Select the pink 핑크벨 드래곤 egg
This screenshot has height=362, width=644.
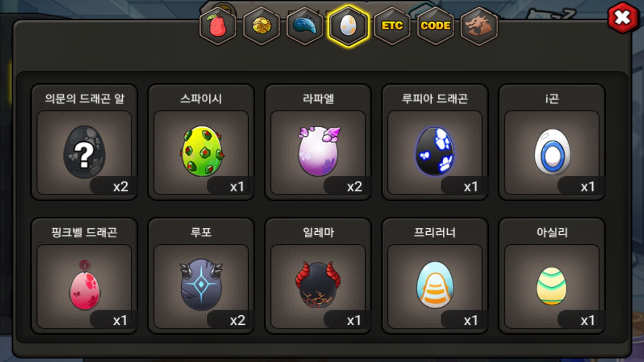pos(85,276)
